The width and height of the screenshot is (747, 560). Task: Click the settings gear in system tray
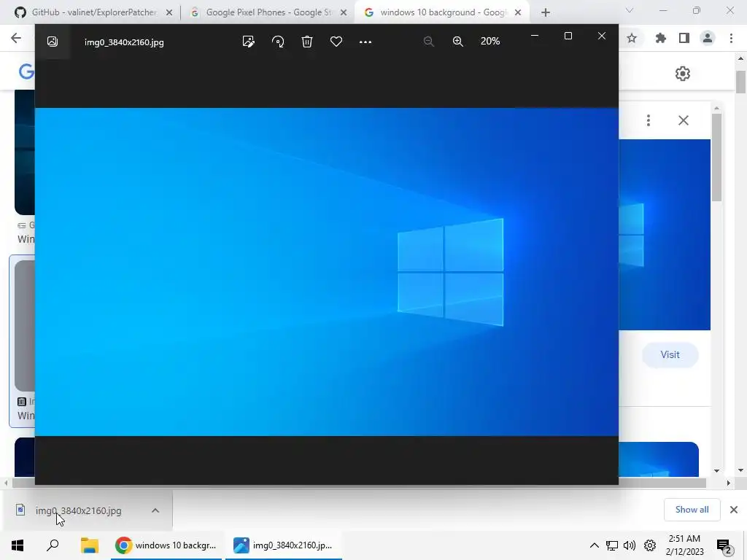650,545
